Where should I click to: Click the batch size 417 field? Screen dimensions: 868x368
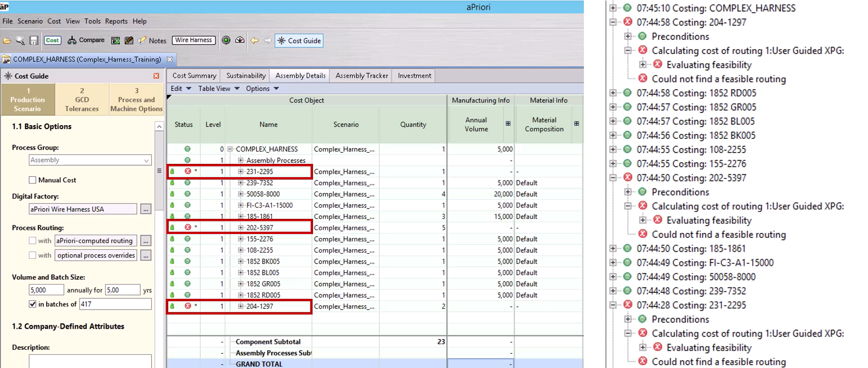tap(115, 304)
